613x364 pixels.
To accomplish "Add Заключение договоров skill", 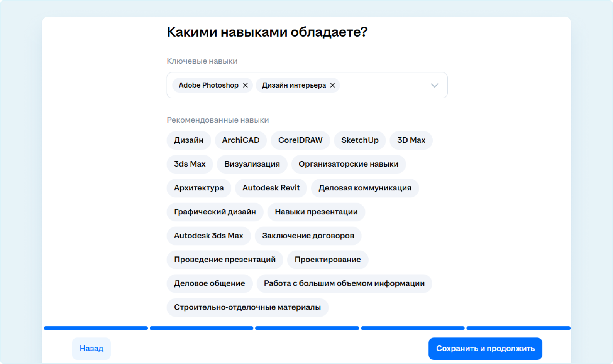I will tap(308, 236).
